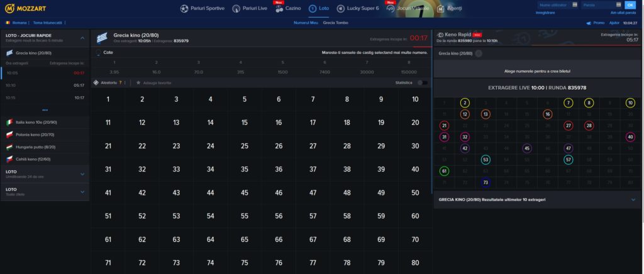Image resolution: width=644 pixels, height=274 pixels.
Task: Click the Parola password field
Action: tap(602, 5)
